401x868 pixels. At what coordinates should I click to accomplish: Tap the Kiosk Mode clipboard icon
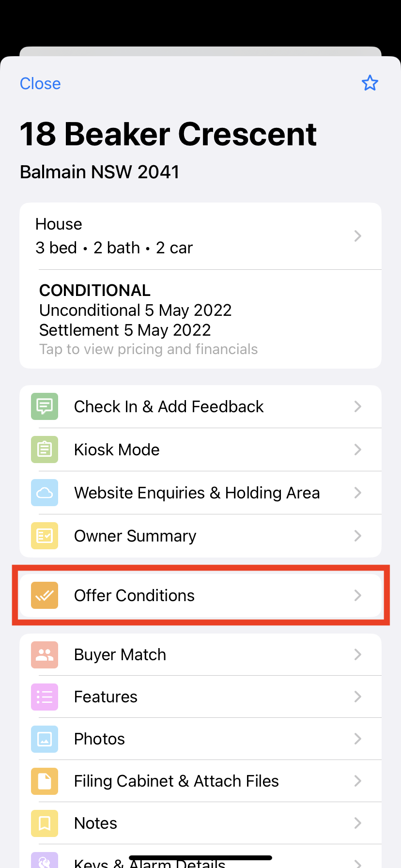click(x=45, y=449)
